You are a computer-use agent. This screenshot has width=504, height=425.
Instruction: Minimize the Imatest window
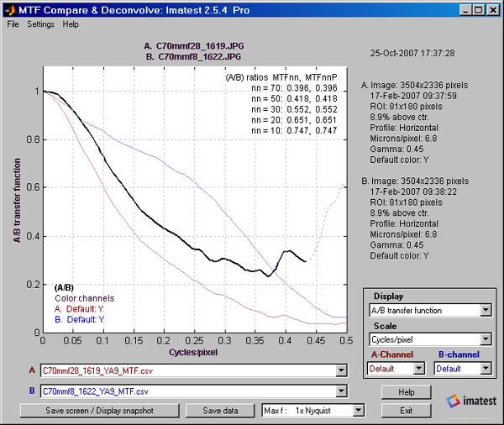pyautogui.click(x=465, y=10)
